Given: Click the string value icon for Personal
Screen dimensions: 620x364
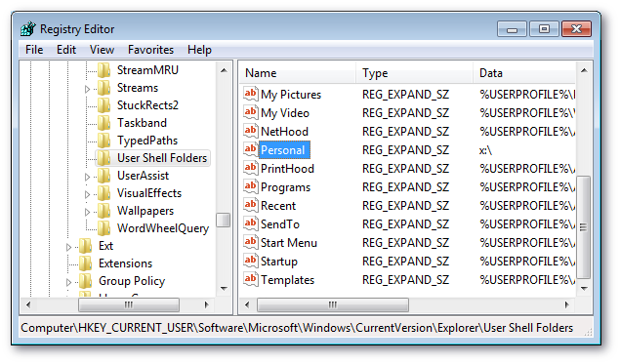Looking at the screenshot, I should click(x=251, y=149).
